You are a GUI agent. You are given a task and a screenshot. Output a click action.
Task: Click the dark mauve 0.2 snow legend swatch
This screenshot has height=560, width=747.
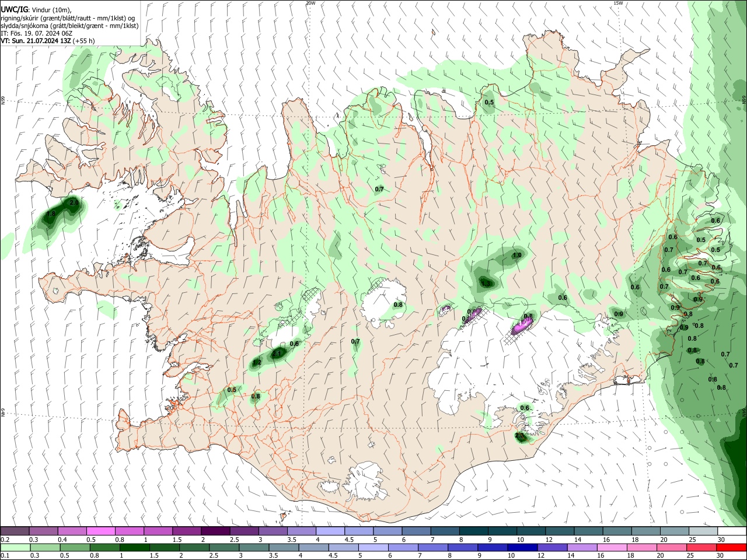point(15,531)
